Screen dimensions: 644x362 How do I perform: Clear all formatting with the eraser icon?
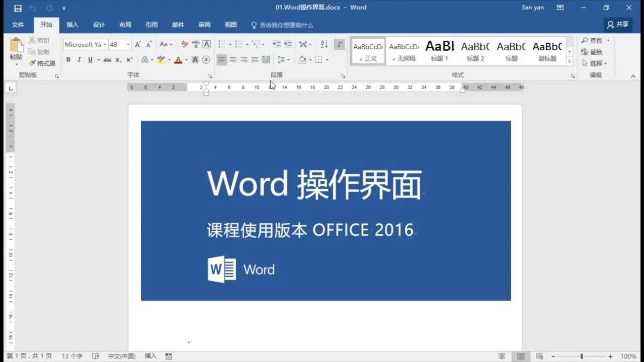184,45
